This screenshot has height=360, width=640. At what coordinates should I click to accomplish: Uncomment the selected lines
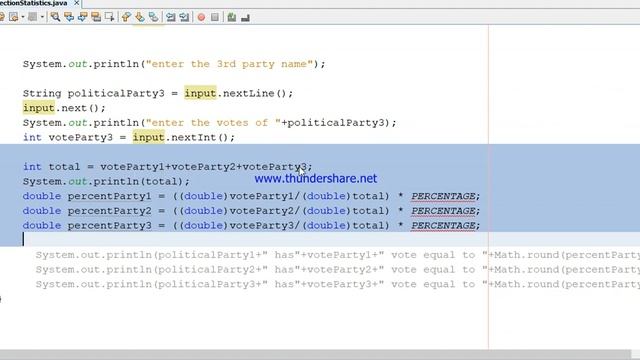coord(245,17)
